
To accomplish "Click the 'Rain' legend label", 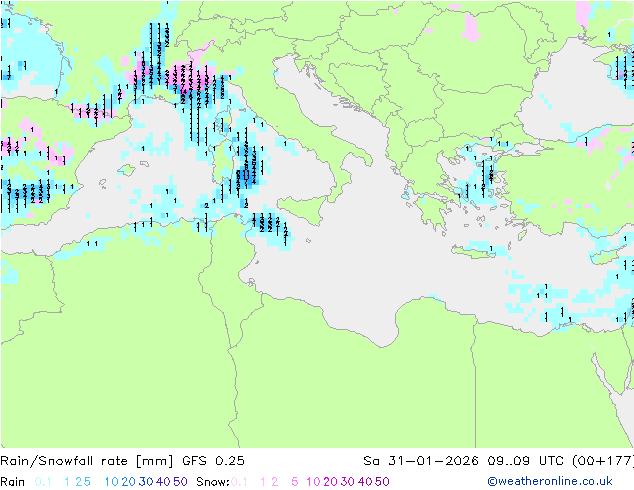I will [13, 482].
